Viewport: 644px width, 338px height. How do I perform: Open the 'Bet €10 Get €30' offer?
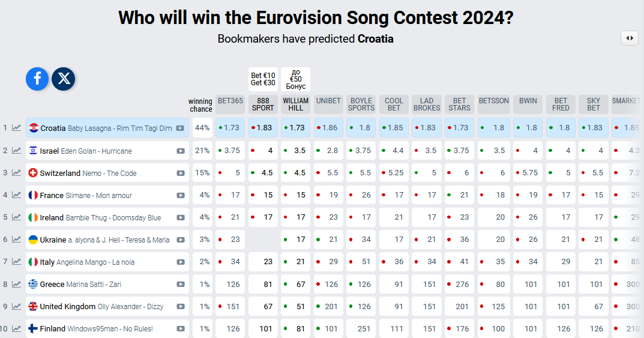click(263, 79)
